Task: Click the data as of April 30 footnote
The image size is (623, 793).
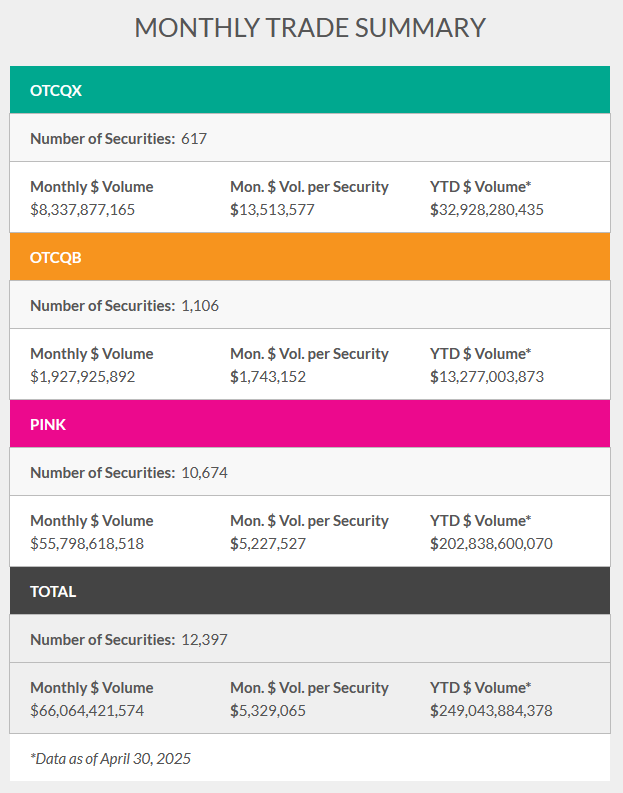Action: [x=110, y=758]
